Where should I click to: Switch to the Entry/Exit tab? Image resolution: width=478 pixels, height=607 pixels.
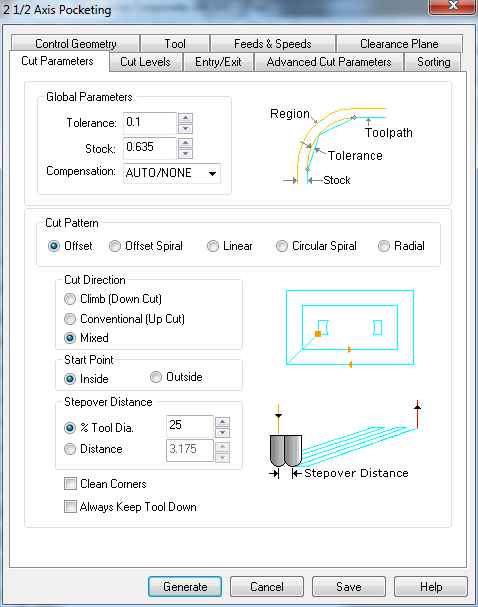coord(218,62)
